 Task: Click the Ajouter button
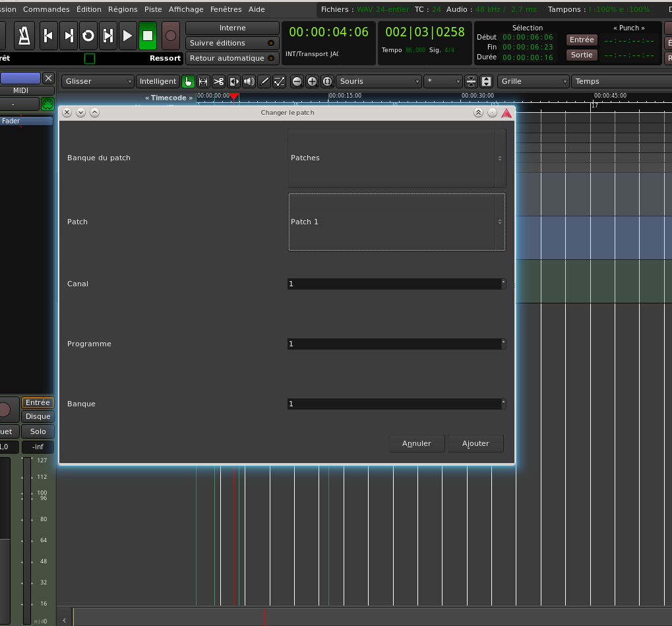coord(475,443)
